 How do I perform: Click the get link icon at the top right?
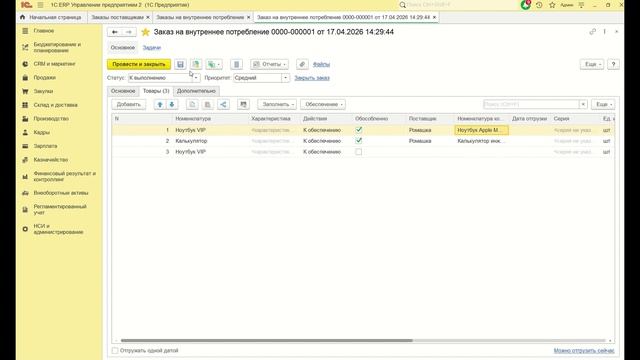(x=593, y=31)
